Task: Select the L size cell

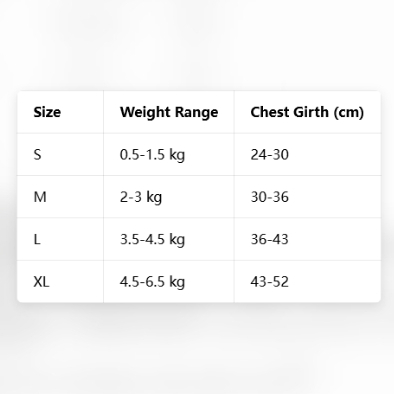Action: (x=60, y=239)
